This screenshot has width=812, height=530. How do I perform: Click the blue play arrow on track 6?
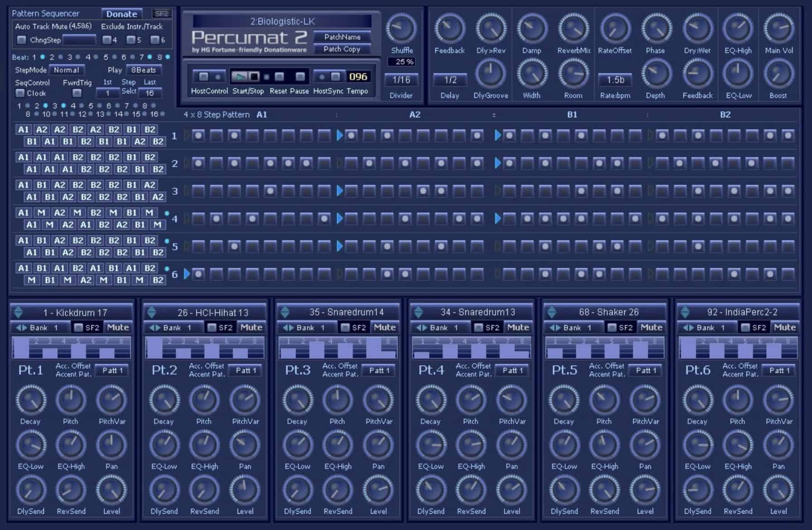[x=186, y=274]
